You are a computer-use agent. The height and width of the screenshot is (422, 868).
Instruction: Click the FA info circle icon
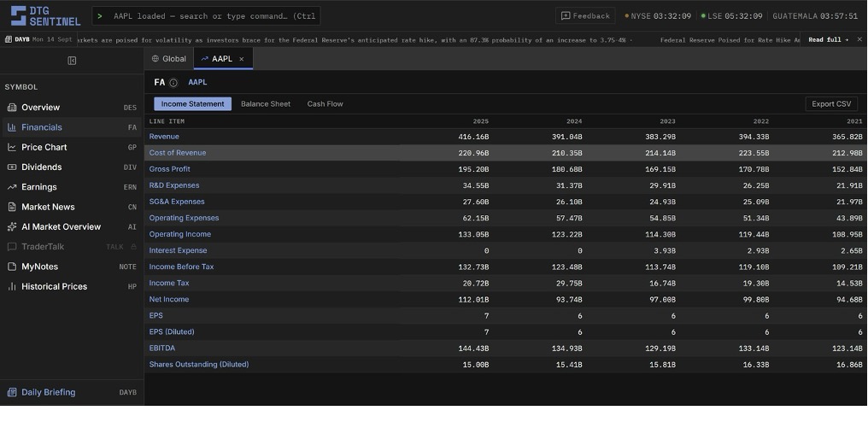[x=173, y=83]
